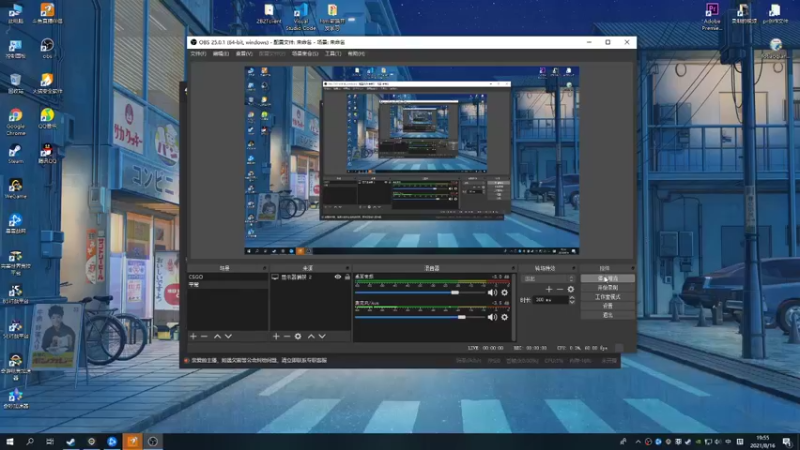
Task: Open QQ Music desktop shortcut
Action: click(47, 118)
